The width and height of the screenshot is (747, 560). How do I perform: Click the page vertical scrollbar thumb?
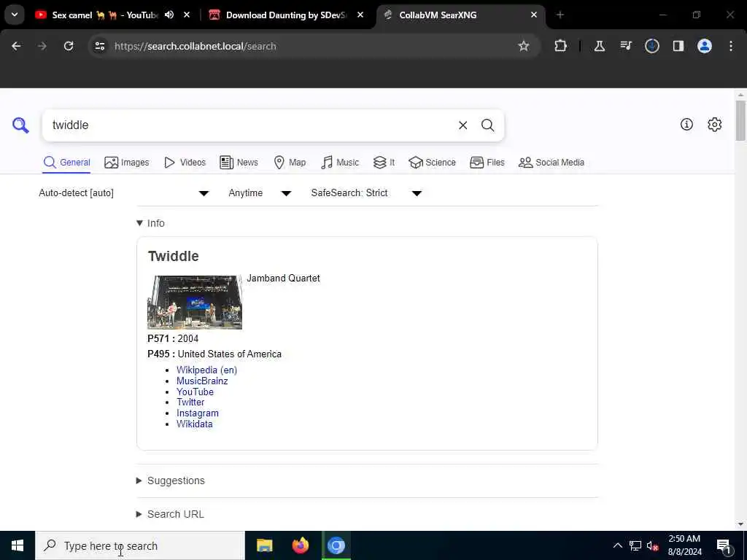740,120
